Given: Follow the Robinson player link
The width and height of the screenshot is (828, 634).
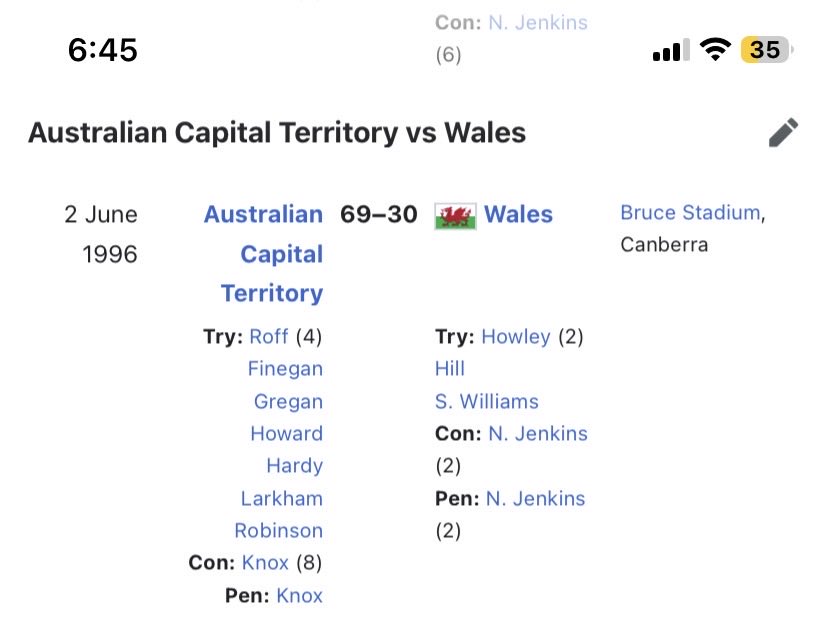Looking at the screenshot, I should (278, 531).
